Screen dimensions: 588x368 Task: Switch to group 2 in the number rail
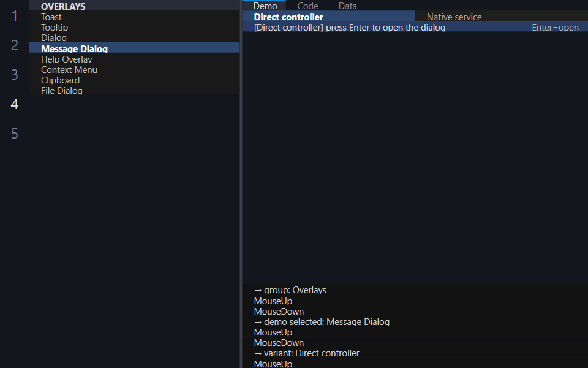(x=15, y=45)
